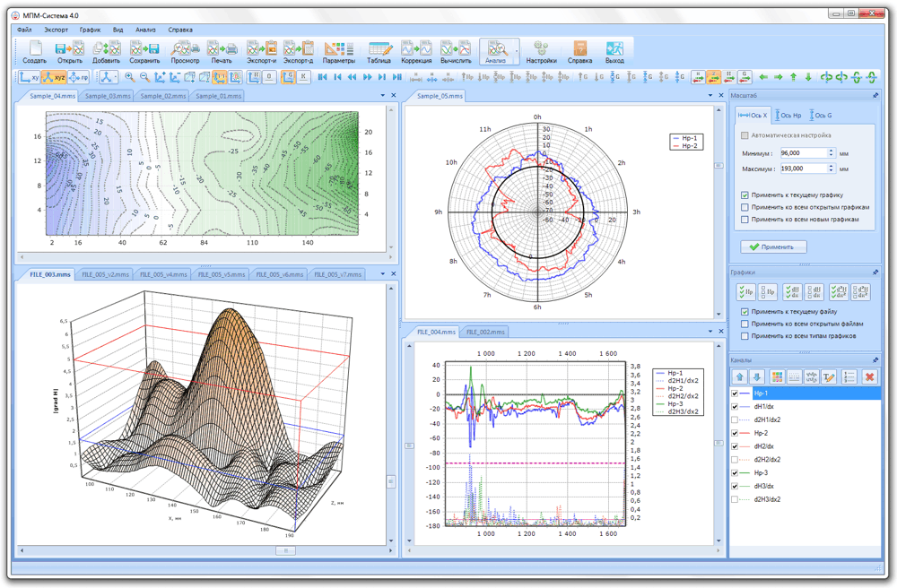
Task: Click the Вычислить calculate icon
Action: coord(456,51)
